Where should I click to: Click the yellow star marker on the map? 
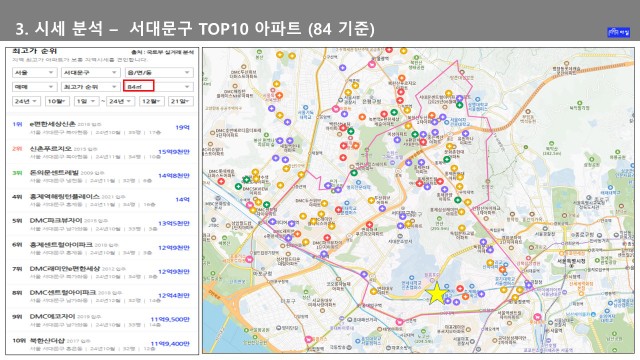pos(436,293)
